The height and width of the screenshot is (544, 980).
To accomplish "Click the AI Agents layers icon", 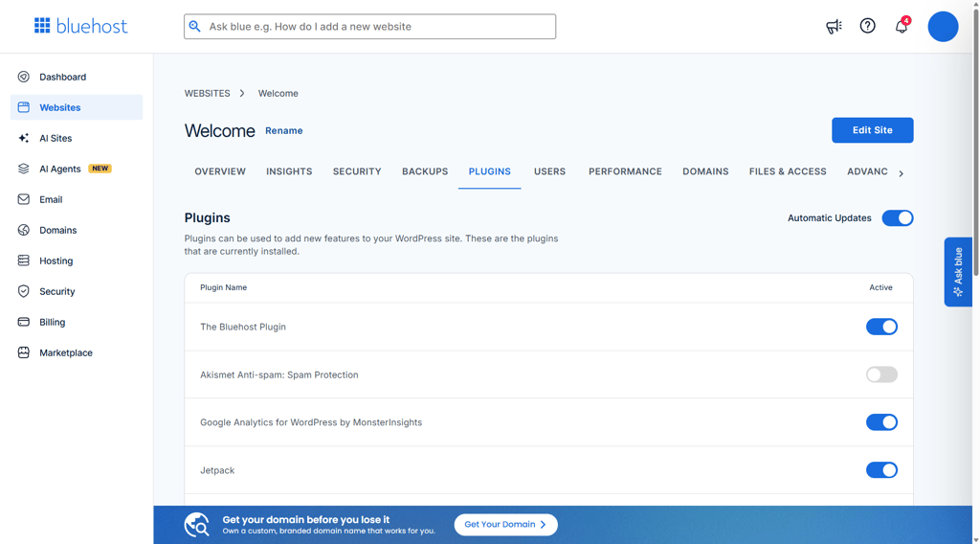I will (x=24, y=169).
